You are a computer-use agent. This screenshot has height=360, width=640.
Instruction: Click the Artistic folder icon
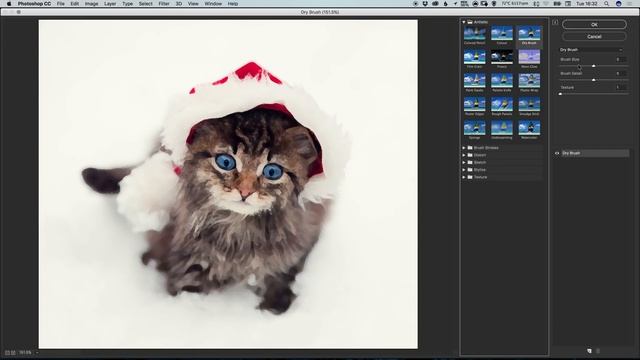point(470,22)
